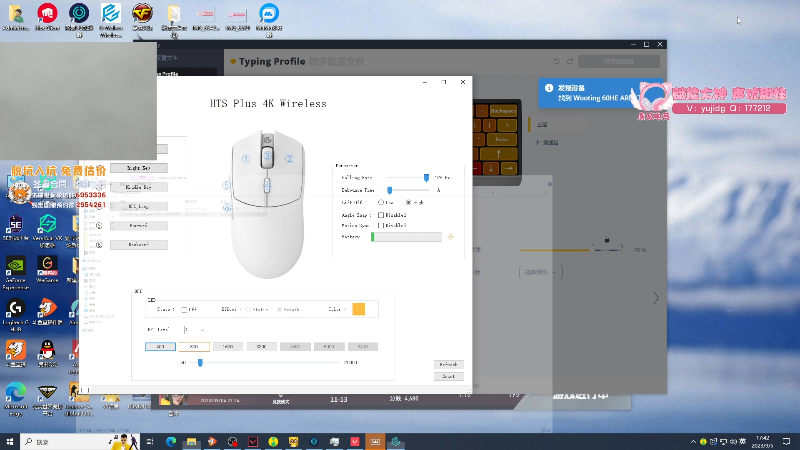Viewport: 800px width, 450px height.
Task: Open the orange LED color swatch
Action: point(359,309)
